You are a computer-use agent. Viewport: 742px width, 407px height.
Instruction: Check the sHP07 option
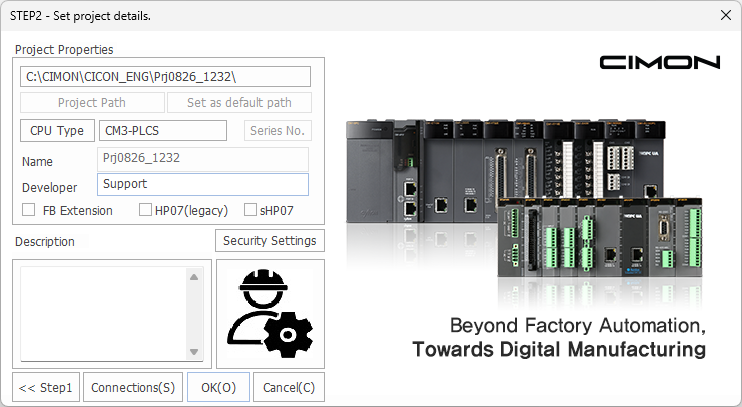(x=250, y=210)
